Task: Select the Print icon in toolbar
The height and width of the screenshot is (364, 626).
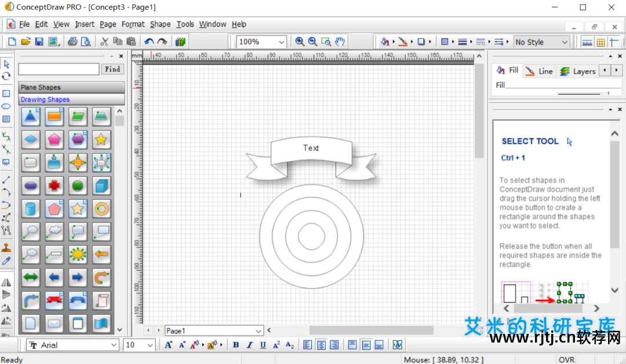Action: point(72,42)
